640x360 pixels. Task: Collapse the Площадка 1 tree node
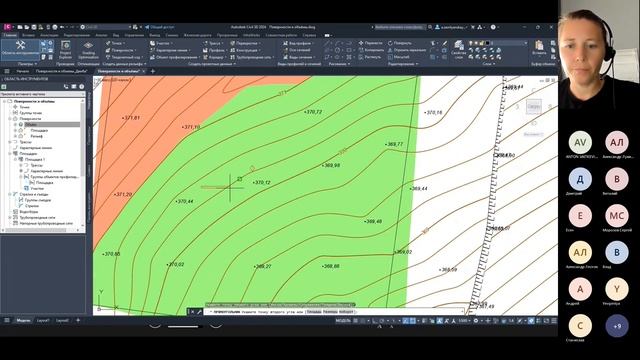click(16, 159)
